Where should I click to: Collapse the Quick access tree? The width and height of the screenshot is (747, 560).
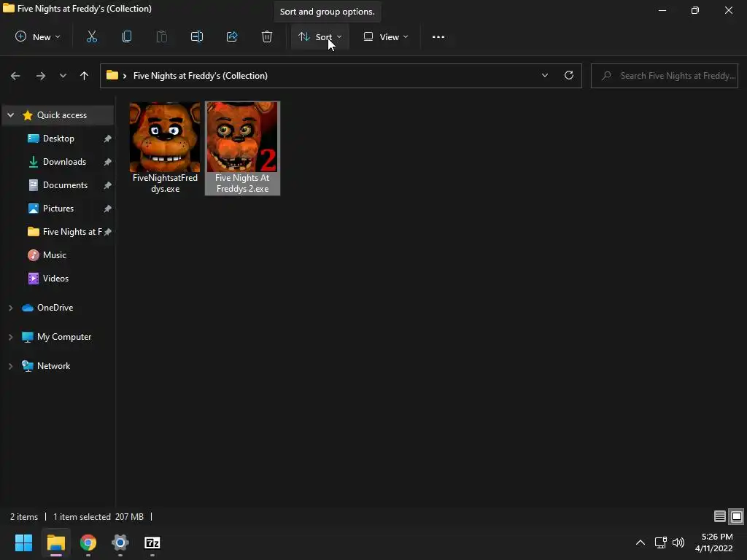pos(10,115)
